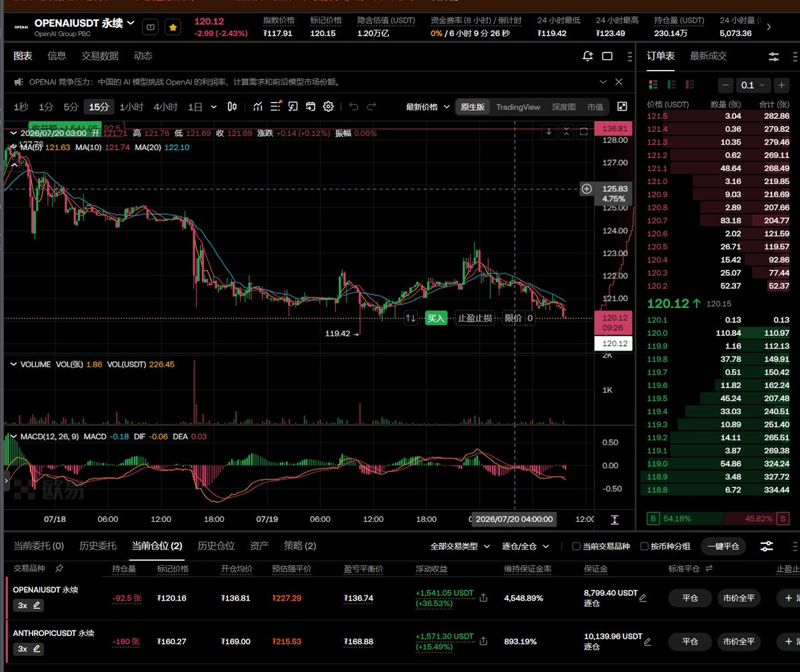This screenshot has height=672, width=800.
Task: Select 1 hour timeframe
Action: 131,107
